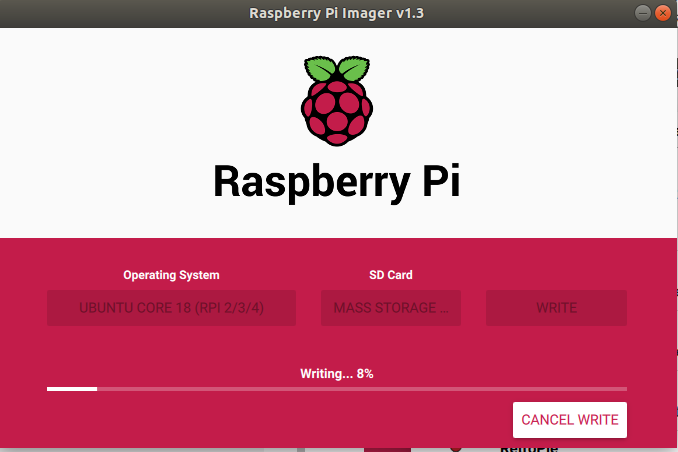
Task: Click the Ubuntu Core 18 operating system button
Action: click(171, 308)
